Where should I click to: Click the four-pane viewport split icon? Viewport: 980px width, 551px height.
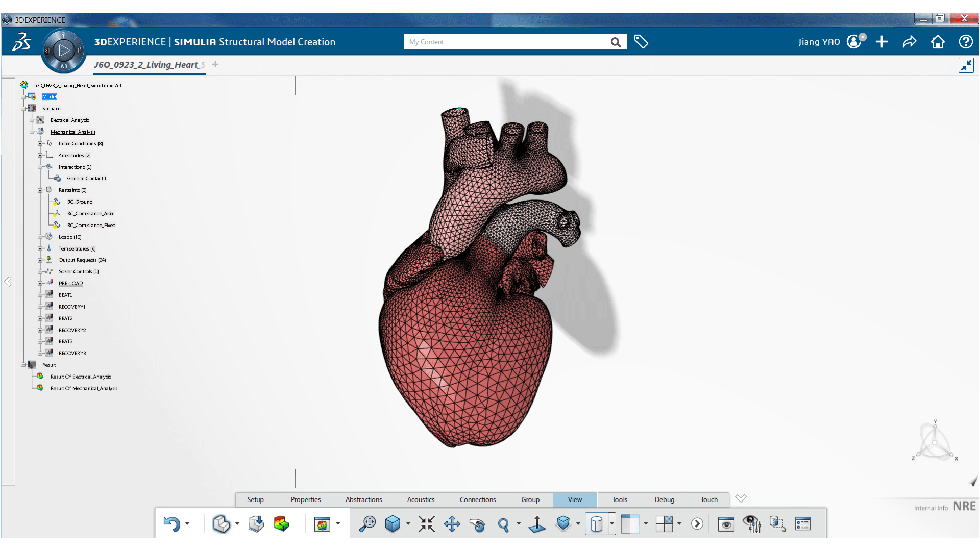pos(664,524)
